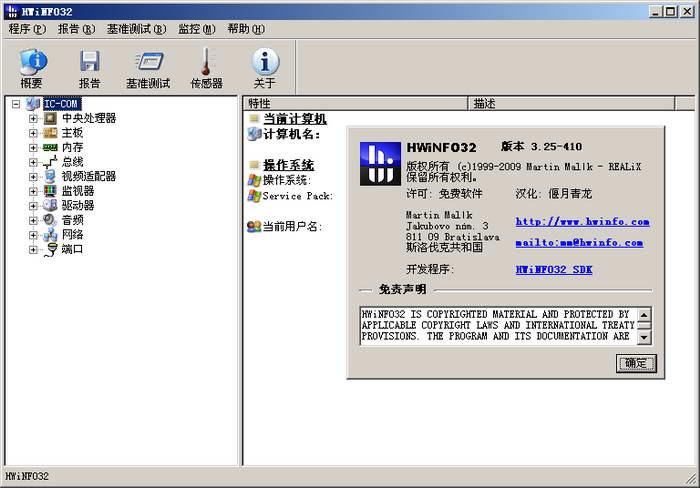Image resolution: width=700 pixels, height=488 pixels.
Task: Click the 主板 motherboard icon
Action: (x=50, y=133)
